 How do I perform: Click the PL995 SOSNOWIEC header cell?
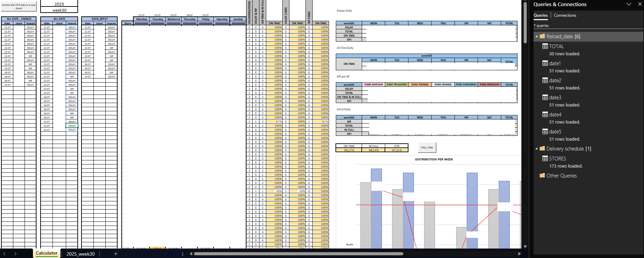[x=466, y=84]
